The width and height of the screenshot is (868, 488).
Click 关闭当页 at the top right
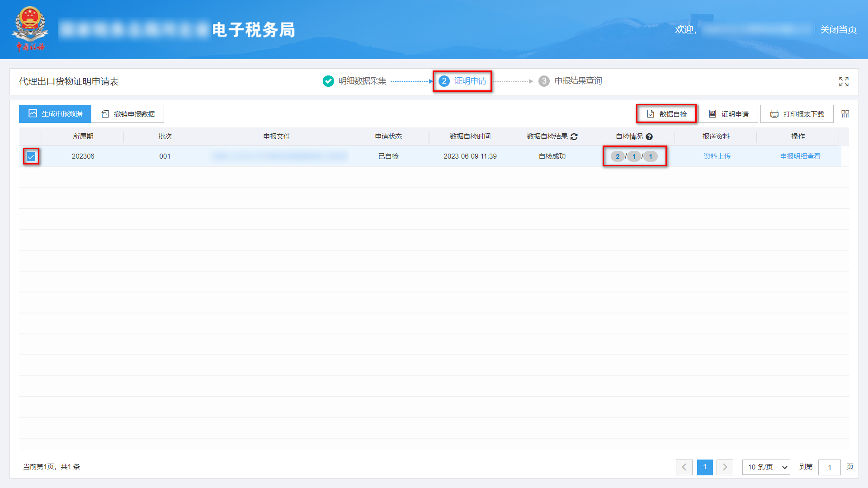tap(838, 29)
